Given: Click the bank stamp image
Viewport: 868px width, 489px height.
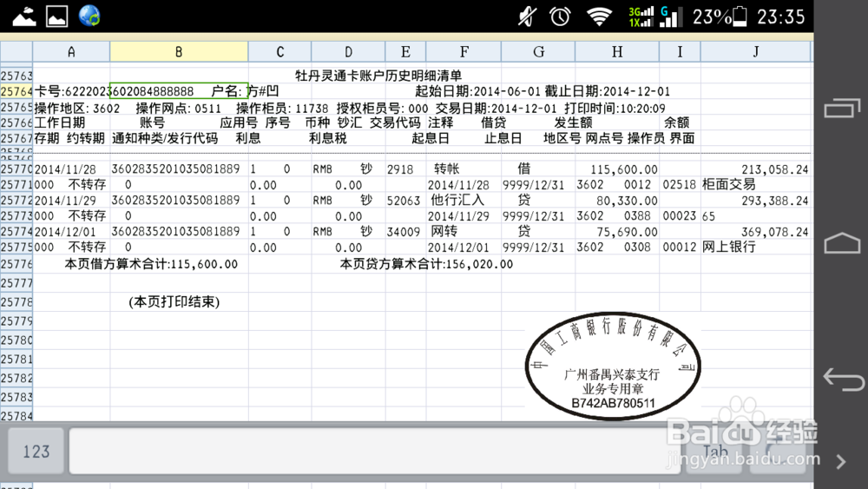Looking at the screenshot, I should point(613,366).
